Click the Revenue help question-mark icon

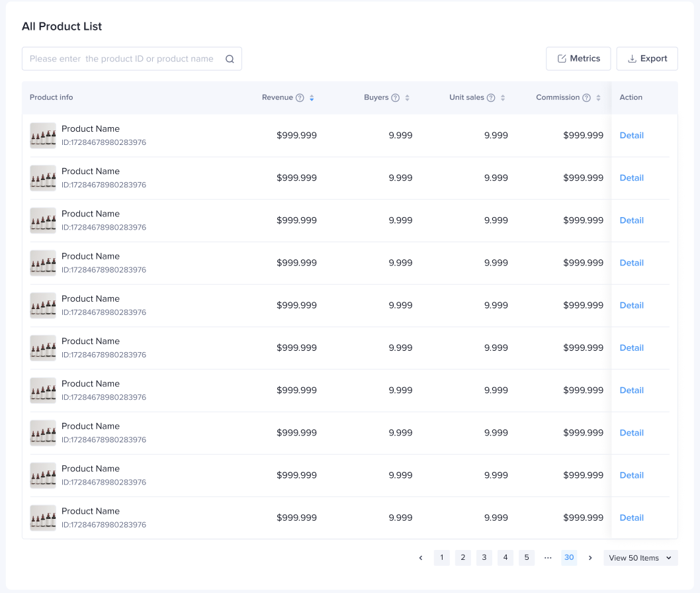click(300, 98)
